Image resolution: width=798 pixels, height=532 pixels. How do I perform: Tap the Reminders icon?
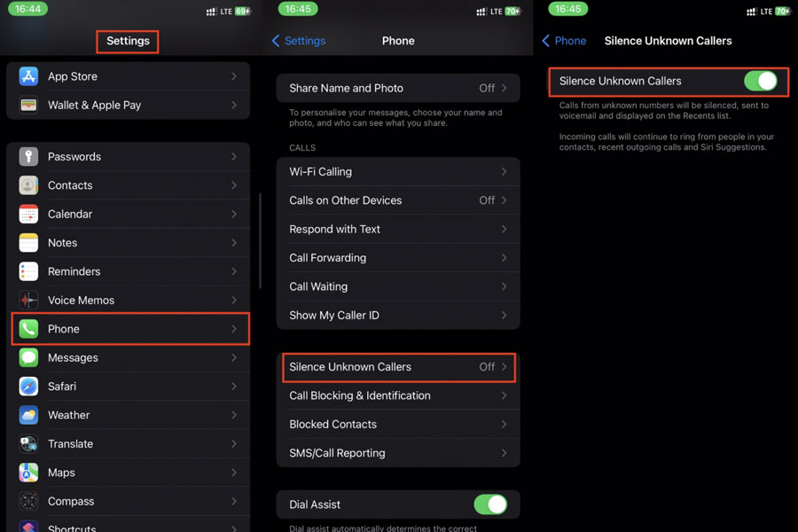point(28,271)
